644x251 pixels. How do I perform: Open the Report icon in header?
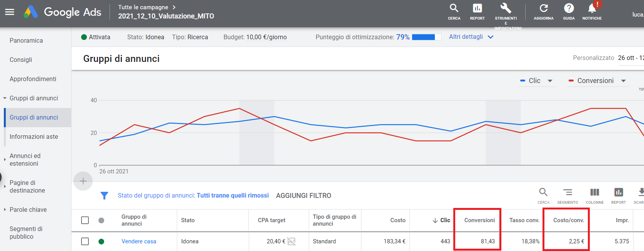tap(477, 9)
